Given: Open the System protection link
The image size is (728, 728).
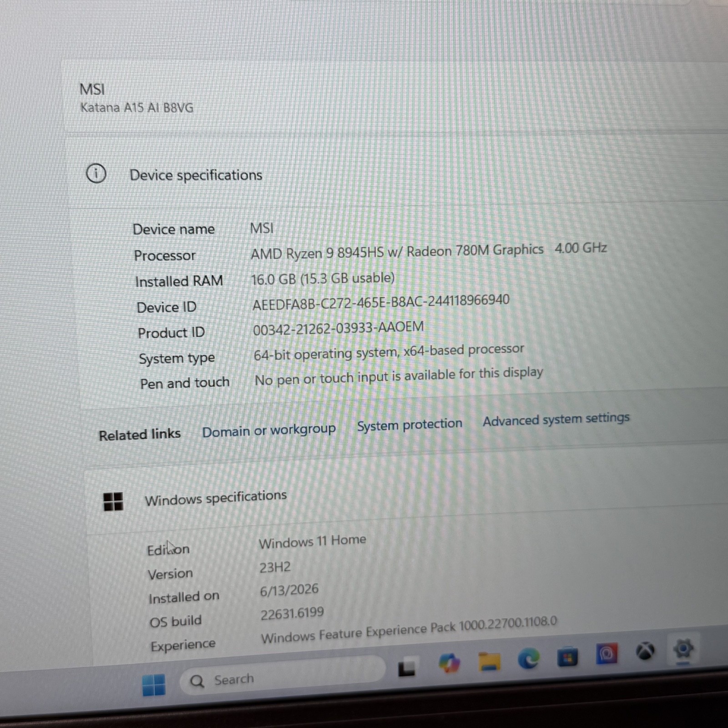Looking at the screenshot, I should (409, 425).
